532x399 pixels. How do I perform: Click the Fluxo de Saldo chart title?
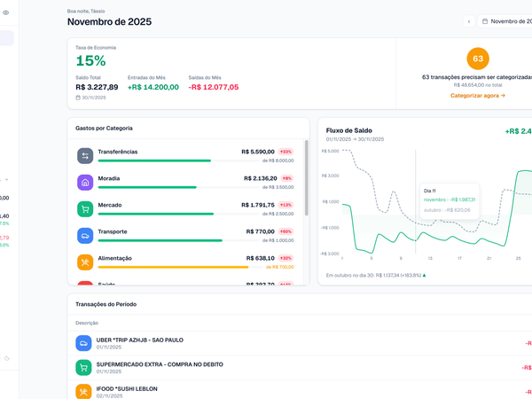(348, 130)
